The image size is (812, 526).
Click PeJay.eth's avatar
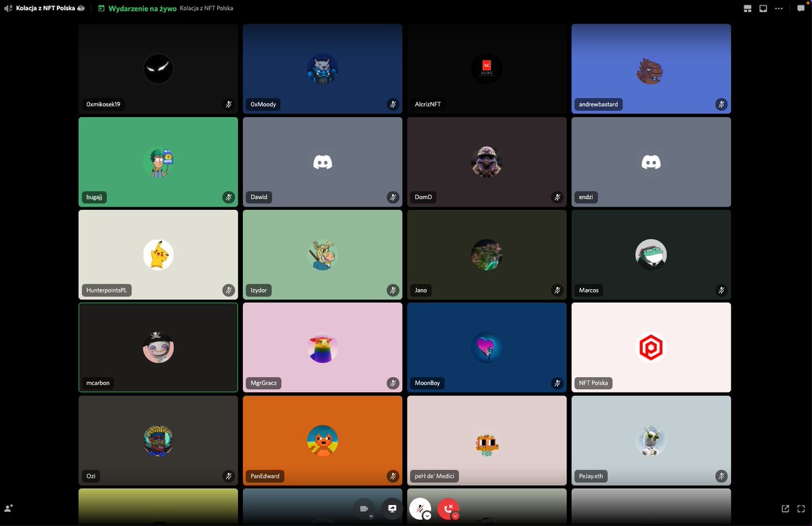(651, 441)
